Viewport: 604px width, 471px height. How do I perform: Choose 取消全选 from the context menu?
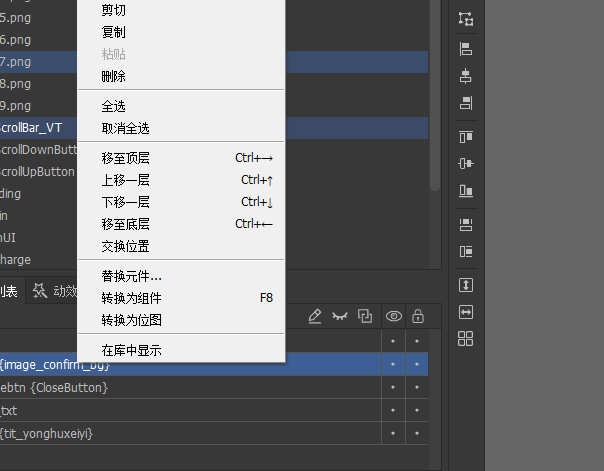pos(181,128)
